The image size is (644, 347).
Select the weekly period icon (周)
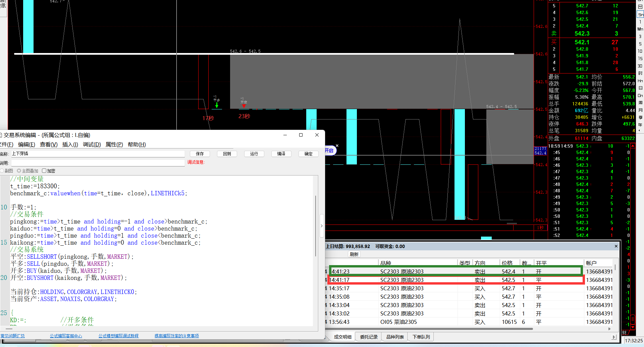(x=640, y=103)
